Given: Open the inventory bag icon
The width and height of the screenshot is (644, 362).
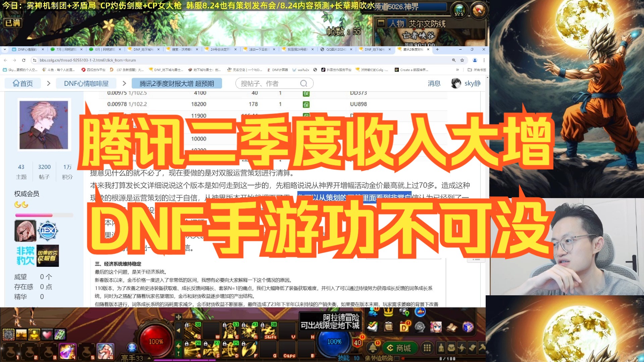Looking at the screenshot, I should point(451,348).
